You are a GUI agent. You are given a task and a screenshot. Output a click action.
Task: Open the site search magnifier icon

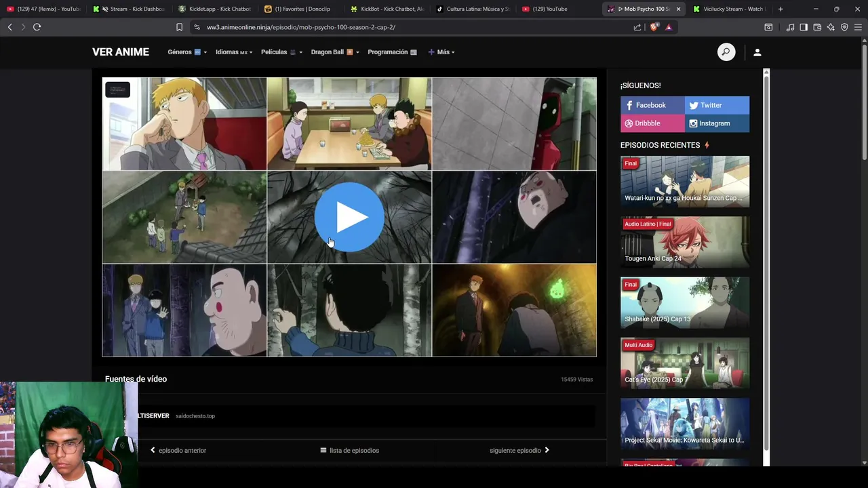coord(726,52)
